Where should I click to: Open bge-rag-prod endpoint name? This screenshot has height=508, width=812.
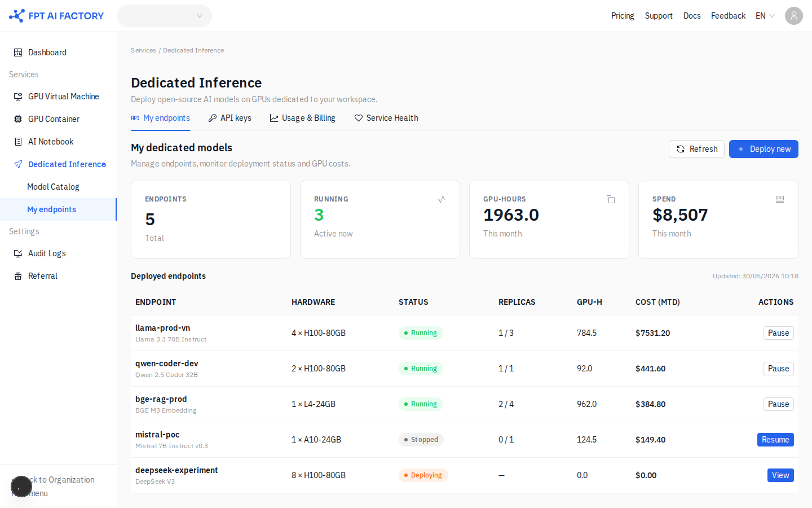pos(161,399)
